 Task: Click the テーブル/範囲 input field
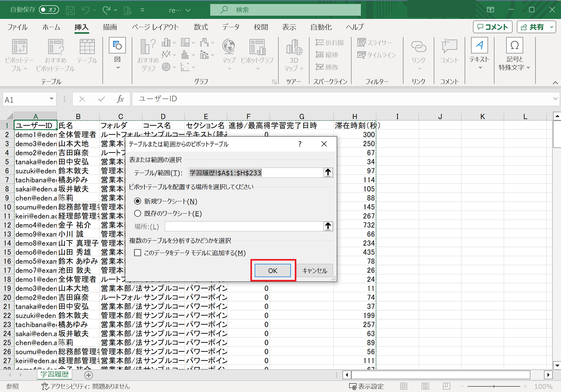[255, 173]
